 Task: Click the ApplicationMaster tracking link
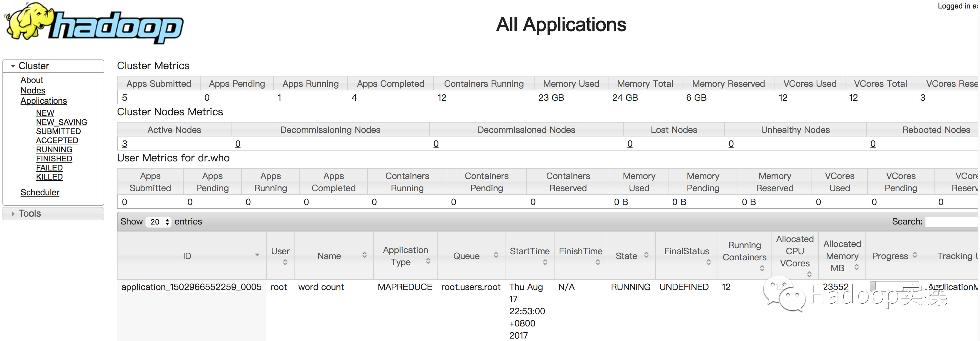[x=953, y=287]
